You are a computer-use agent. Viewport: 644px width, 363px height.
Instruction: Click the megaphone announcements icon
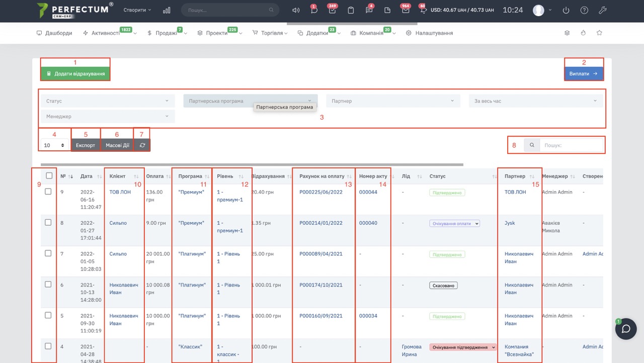coord(296,10)
